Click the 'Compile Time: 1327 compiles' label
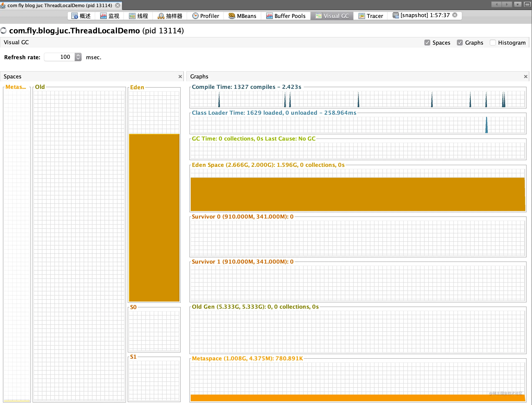The width and height of the screenshot is (532, 405). pyautogui.click(x=246, y=87)
